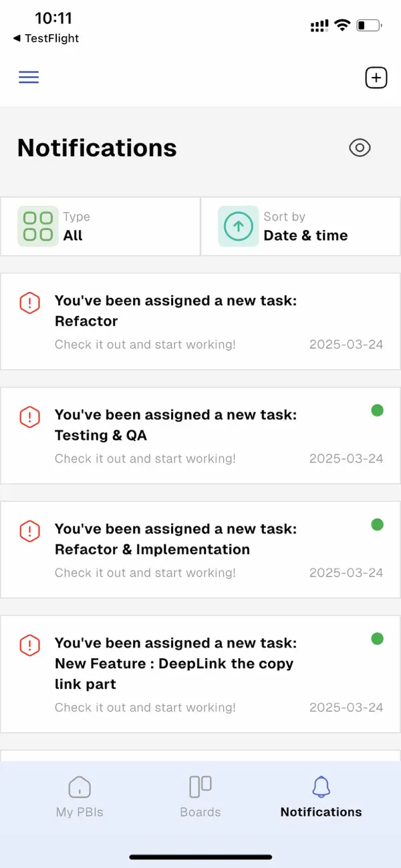401x868 pixels.
Task: Tap the up-arrow icon in the Sort by filter
Action: pyautogui.click(x=238, y=226)
